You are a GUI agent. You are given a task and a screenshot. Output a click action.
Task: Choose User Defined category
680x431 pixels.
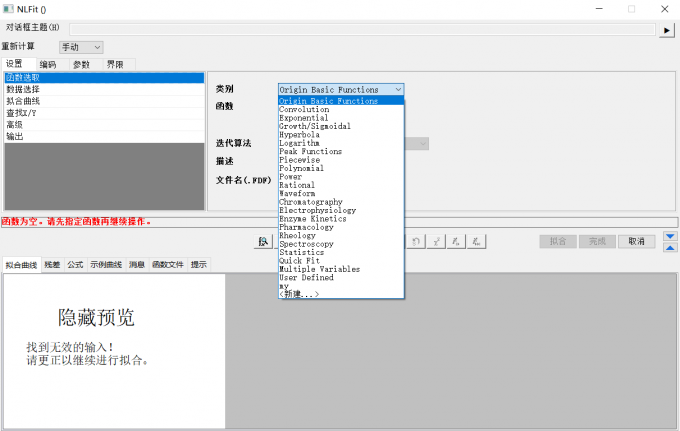(x=341, y=278)
